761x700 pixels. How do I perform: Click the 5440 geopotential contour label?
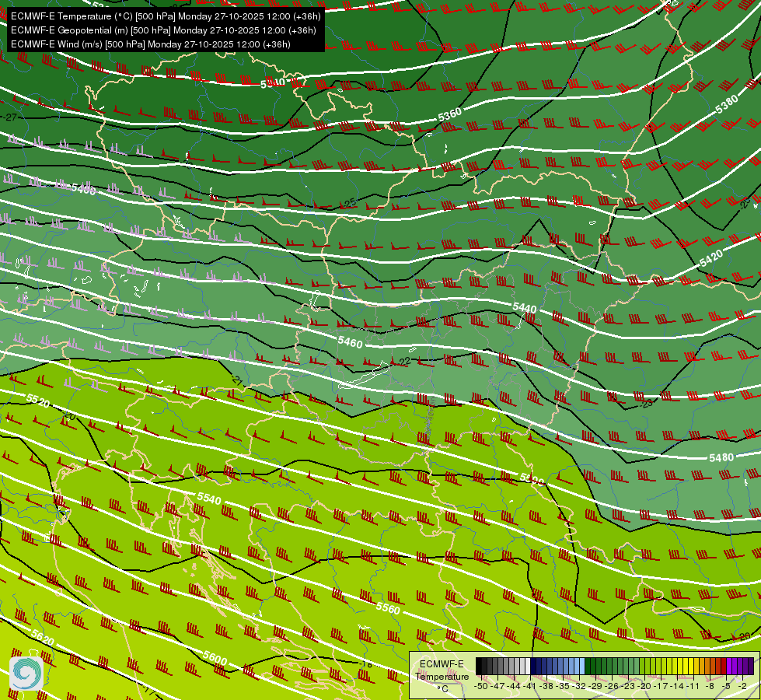[x=525, y=307]
